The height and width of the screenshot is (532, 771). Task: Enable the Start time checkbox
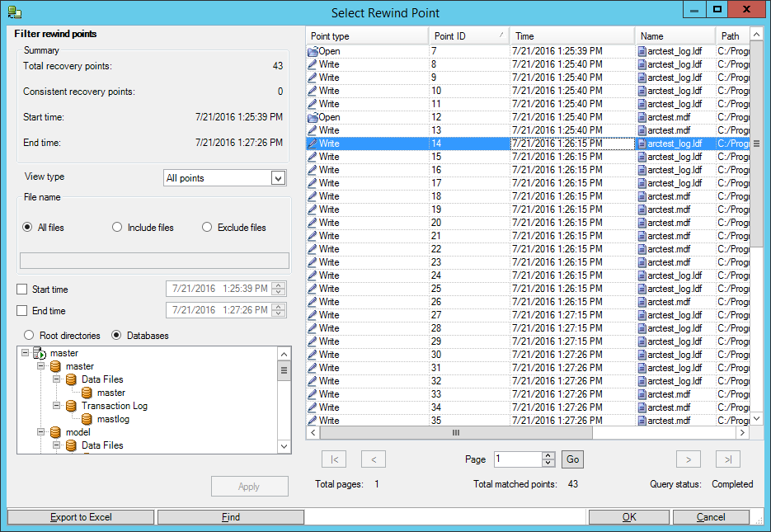tap(21, 290)
